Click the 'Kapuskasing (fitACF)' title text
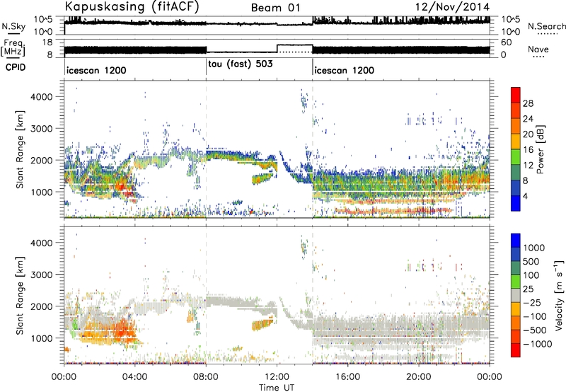The height and width of the screenshot is (392, 566). [x=132, y=7]
